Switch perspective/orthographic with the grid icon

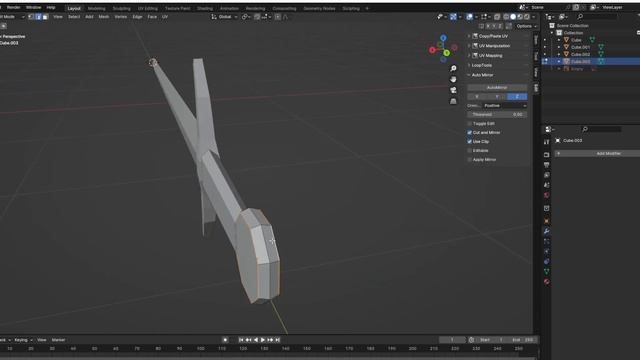point(453,101)
